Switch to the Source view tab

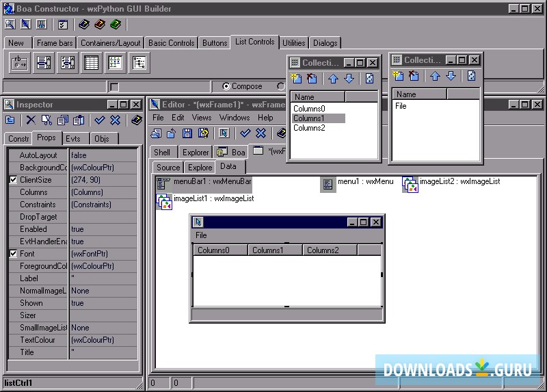pyautogui.click(x=168, y=168)
